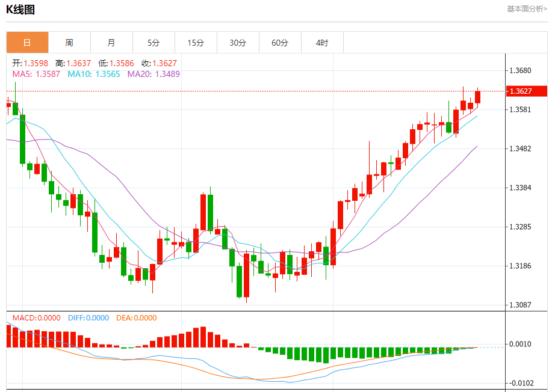Click the MA5: 1.3587 indicator value
This screenshot has width=549, height=392.
(36, 74)
